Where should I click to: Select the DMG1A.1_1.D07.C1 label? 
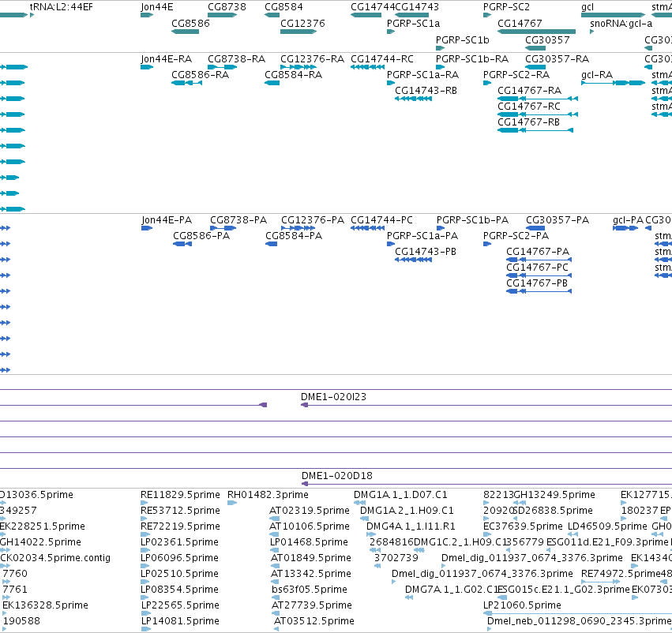400,495
